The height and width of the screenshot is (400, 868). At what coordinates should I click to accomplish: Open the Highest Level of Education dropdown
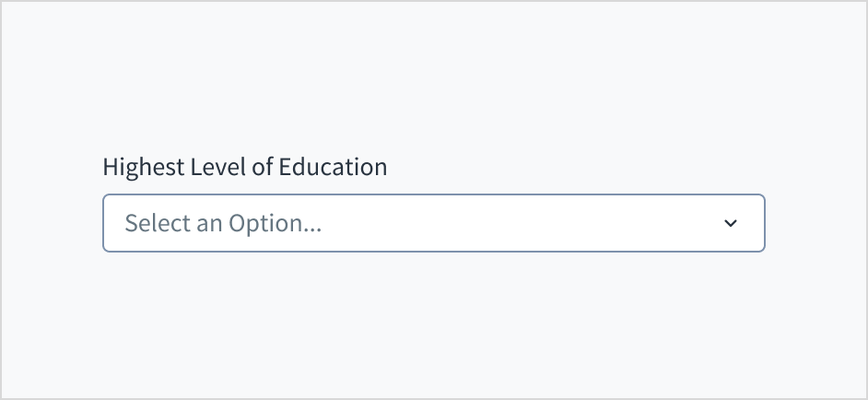coord(433,223)
